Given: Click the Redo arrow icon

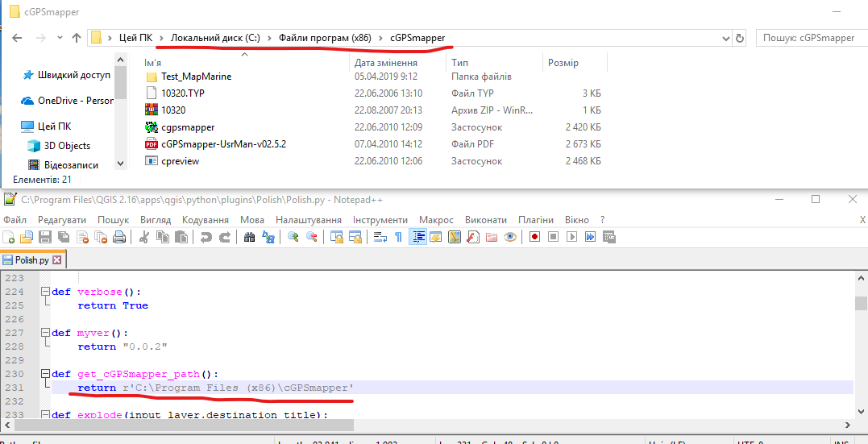Looking at the screenshot, I should [224, 237].
